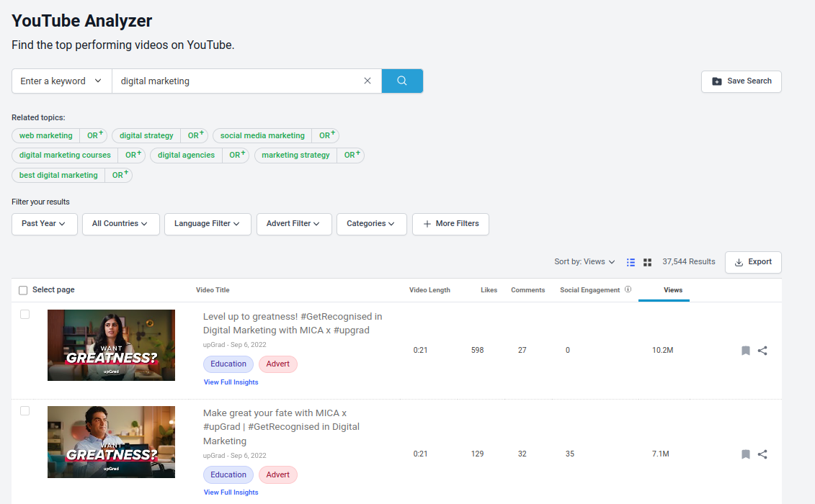Select the 'digital strategy' related topic

(x=146, y=135)
